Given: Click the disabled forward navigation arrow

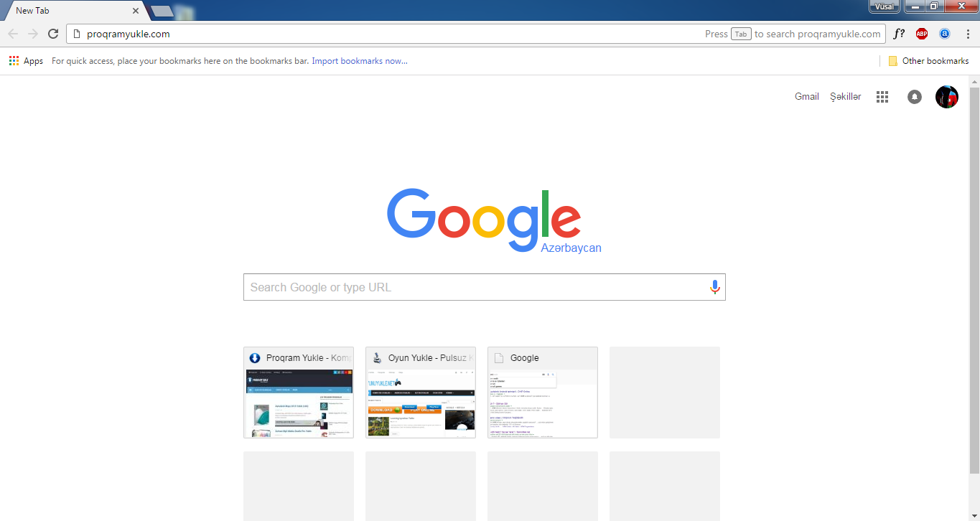Looking at the screenshot, I should [x=32, y=33].
